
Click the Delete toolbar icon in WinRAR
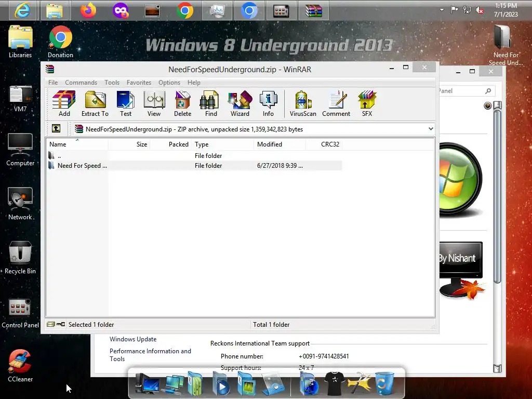[182, 104]
